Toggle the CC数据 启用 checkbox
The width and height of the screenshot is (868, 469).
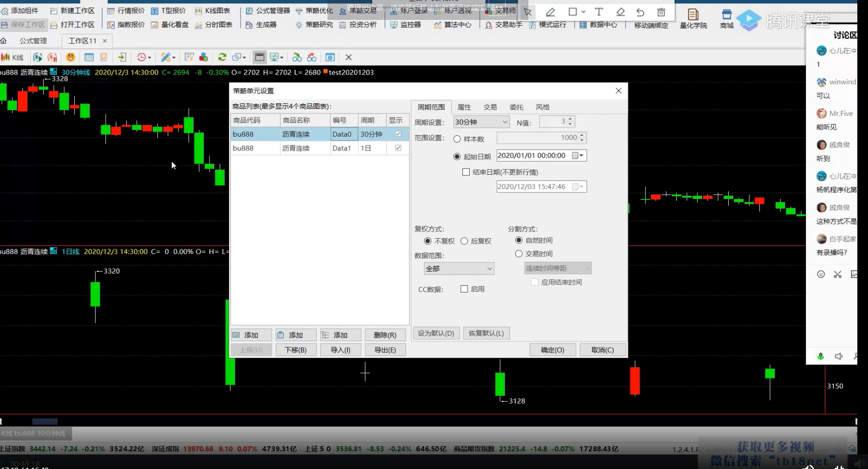(464, 289)
